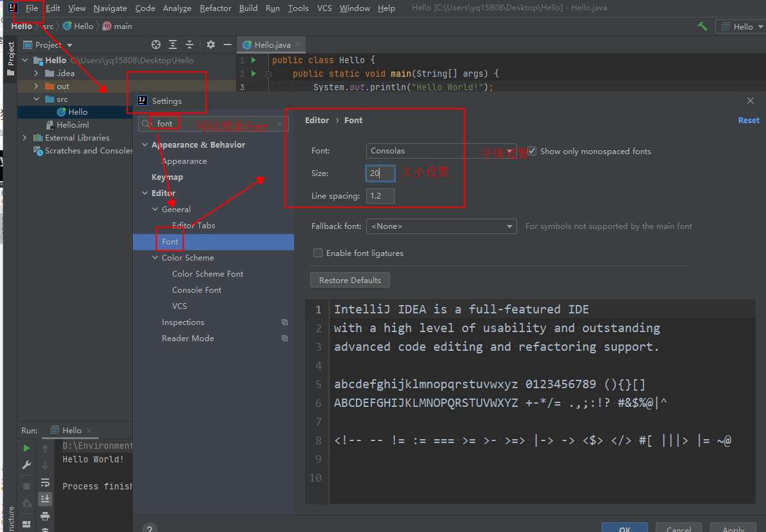Hide the Project panel with the minus icon

coord(227,44)
